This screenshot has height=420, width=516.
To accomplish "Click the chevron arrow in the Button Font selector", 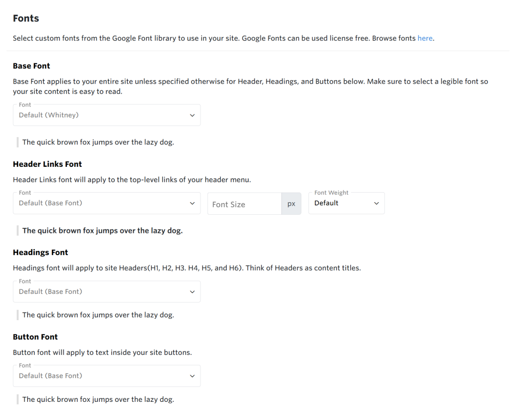I will [192, 376].
